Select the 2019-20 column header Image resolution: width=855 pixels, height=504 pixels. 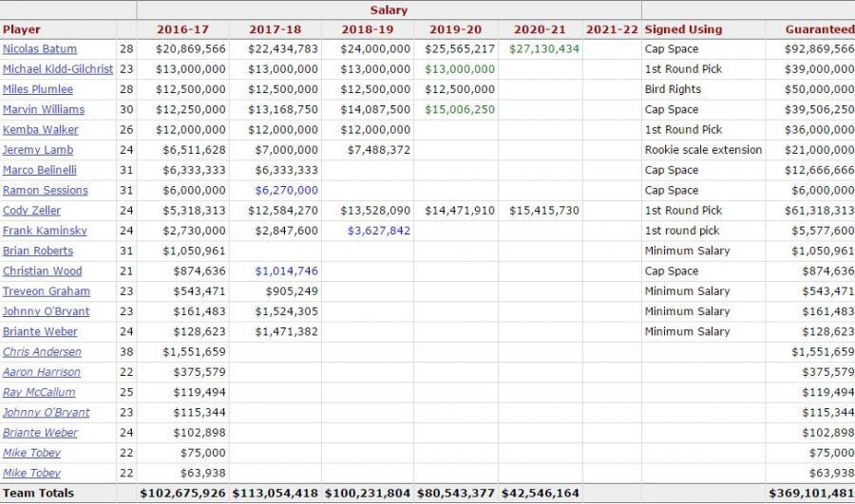(x=455, y=29)
